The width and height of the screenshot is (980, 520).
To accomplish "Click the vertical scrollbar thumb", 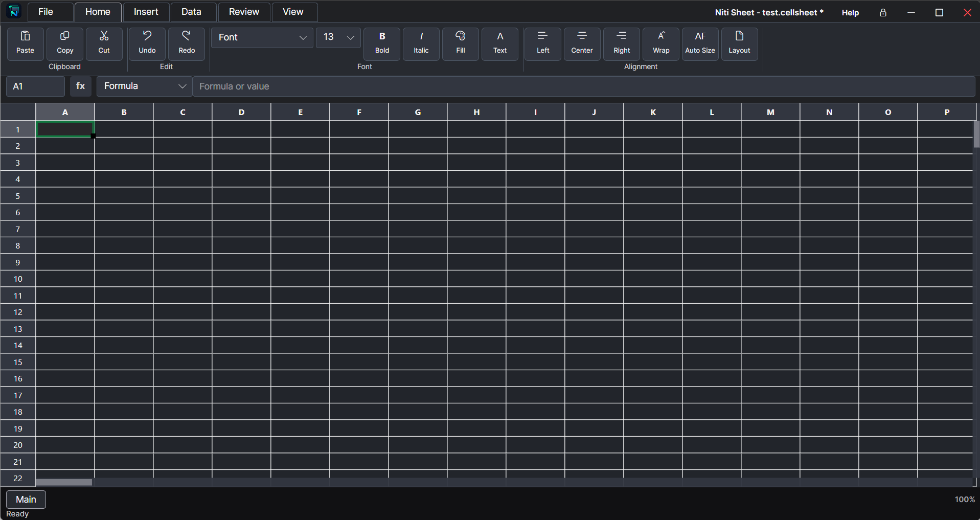I will (976, 134).
